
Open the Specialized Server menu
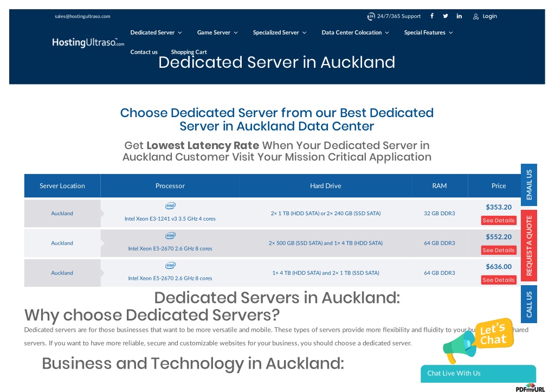click(276, 33)
